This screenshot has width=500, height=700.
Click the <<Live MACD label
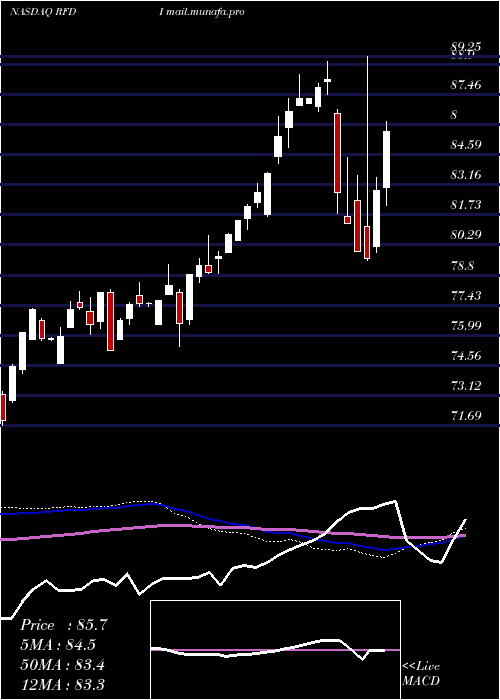421,673
